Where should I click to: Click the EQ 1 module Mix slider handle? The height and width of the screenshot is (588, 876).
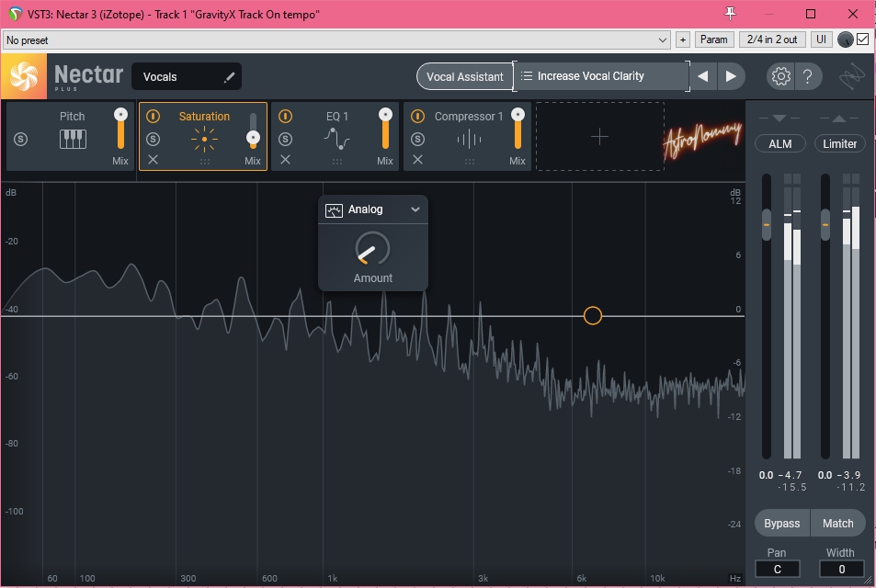click(x=385, y=115)
